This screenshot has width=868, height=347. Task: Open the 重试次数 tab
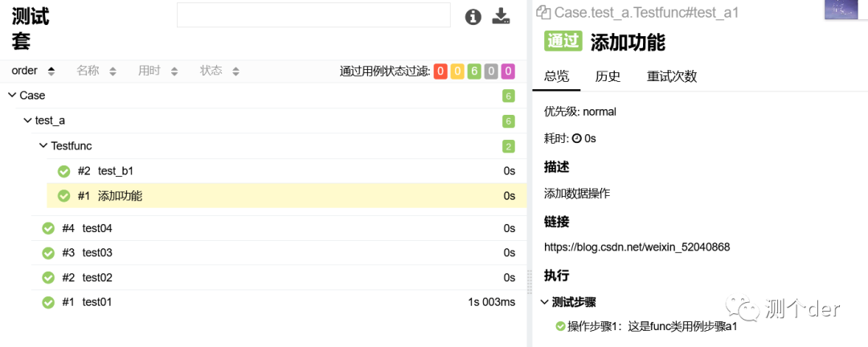[671, 76]
